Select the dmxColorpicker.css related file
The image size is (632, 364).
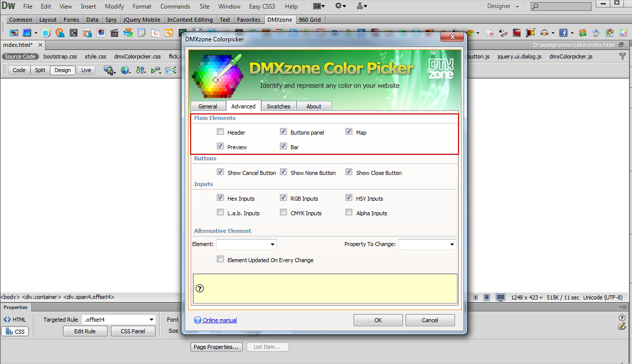[137, 56]
